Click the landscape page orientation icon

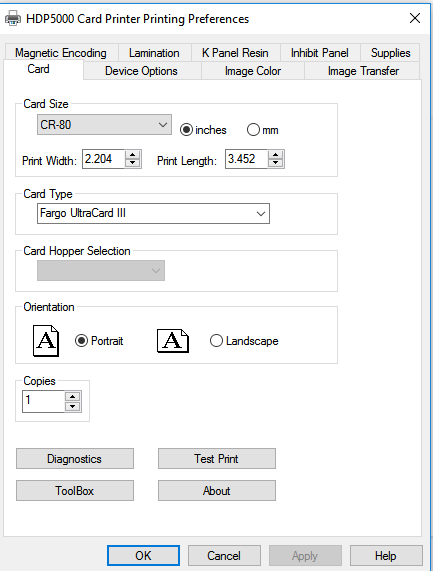[x=173, y=341]
